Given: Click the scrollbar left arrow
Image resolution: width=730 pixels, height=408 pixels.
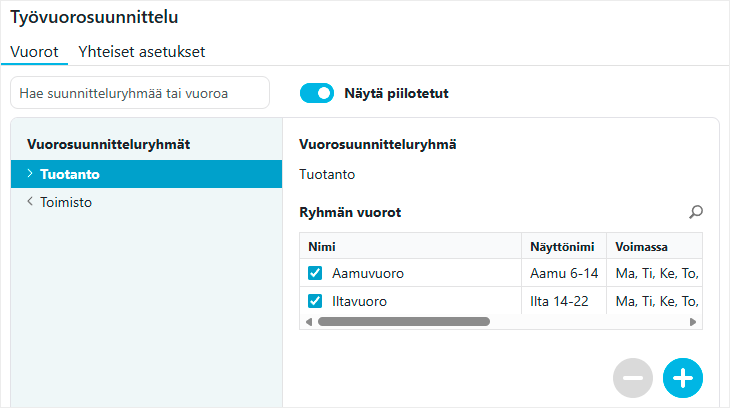Looking at the screenshot, I should (308, 322).
